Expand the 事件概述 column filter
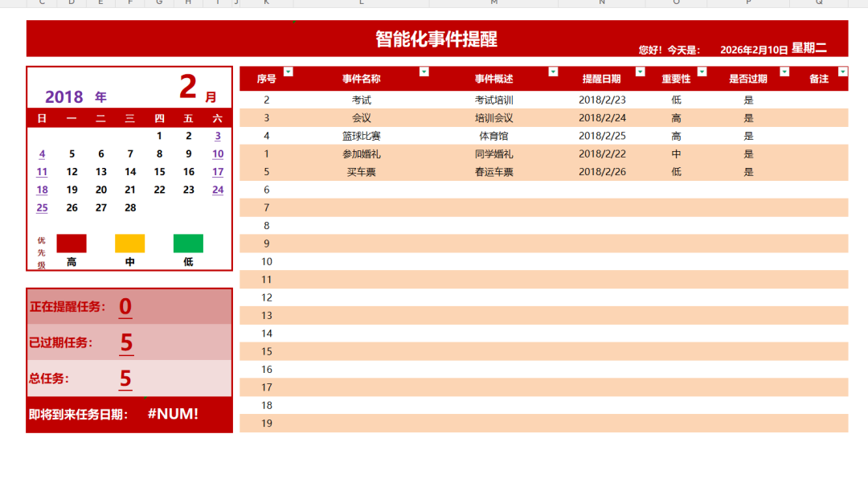This screenshot has height=483, width=868. (x=553, y=72)
